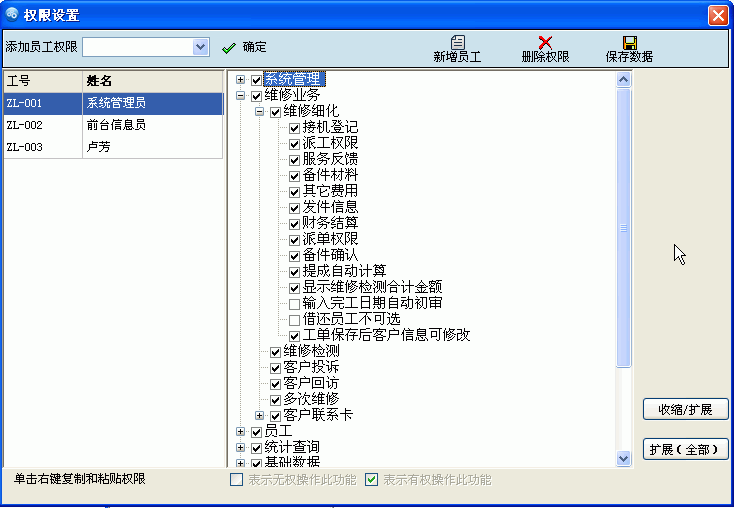Uncheck the 员工 checkbox

click(257, 432)
